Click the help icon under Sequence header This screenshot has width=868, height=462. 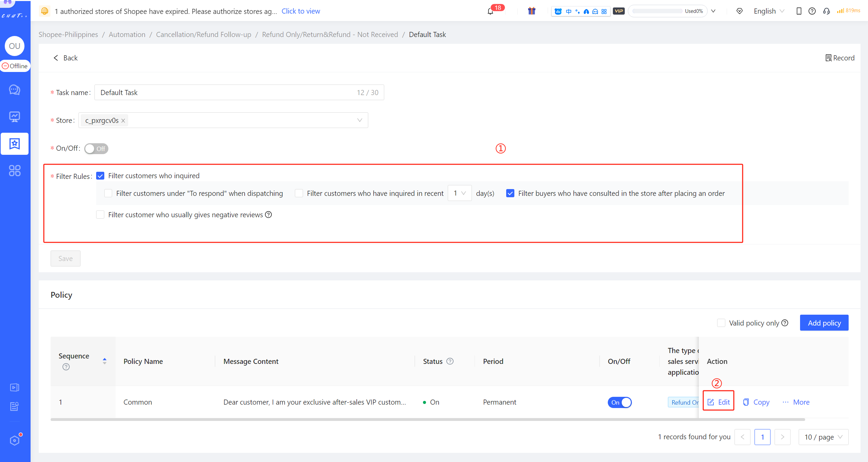pos(66,367)
